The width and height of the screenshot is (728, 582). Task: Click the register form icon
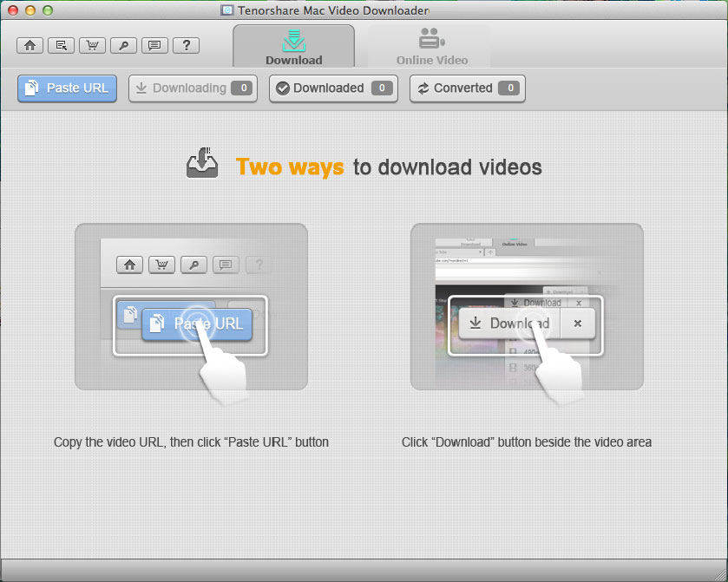62,45
